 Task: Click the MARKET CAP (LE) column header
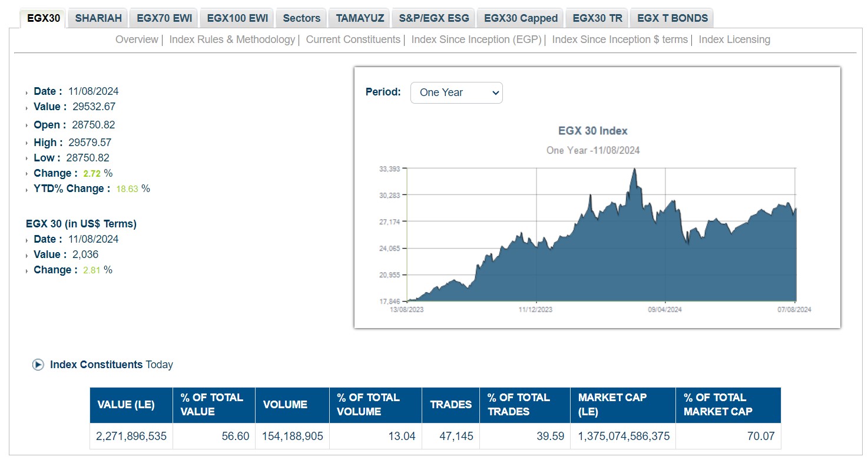point(623,405)
